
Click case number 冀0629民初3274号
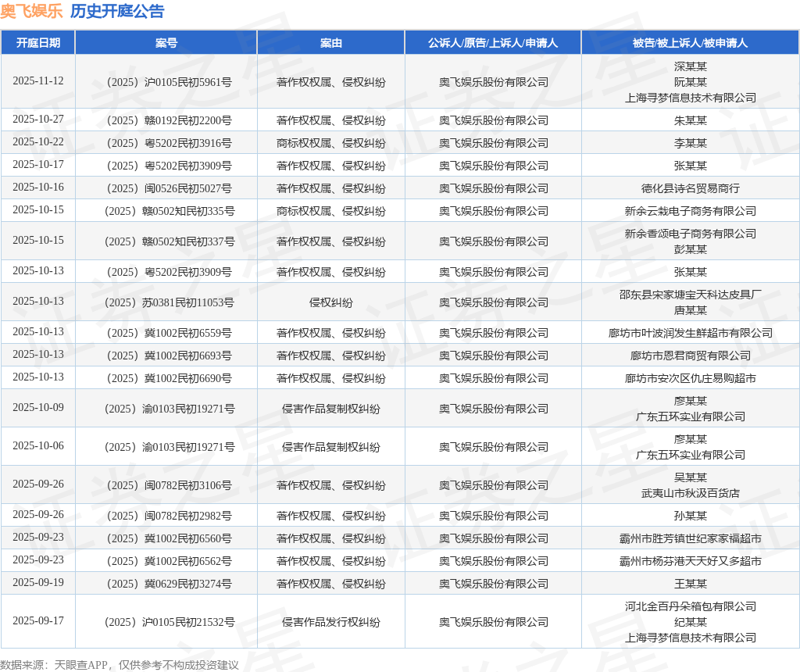(x=169, y=584)
